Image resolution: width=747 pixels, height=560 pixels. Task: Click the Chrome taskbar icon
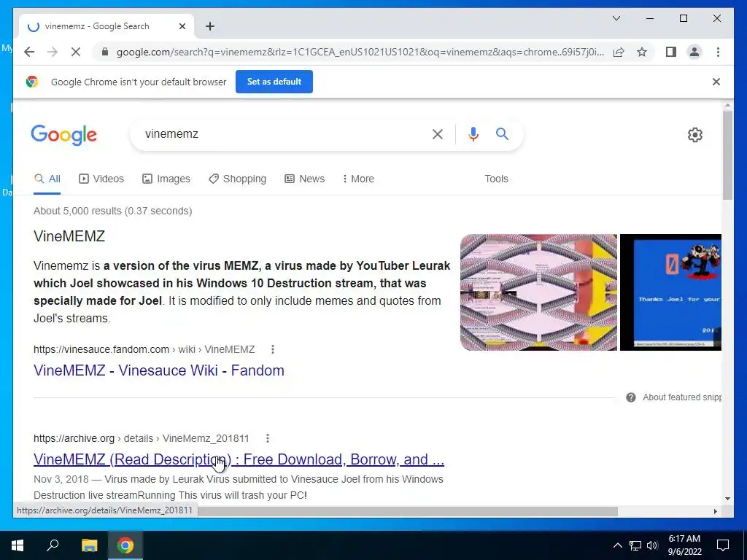(125, 545)
